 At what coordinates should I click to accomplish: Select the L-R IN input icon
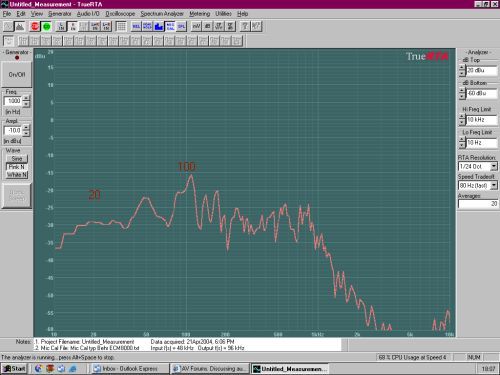click(106, 26)
